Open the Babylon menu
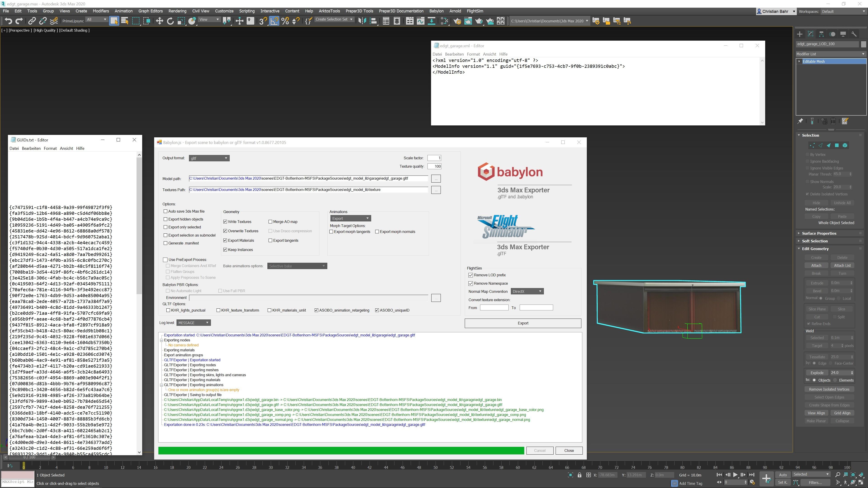 pos(436,11)
